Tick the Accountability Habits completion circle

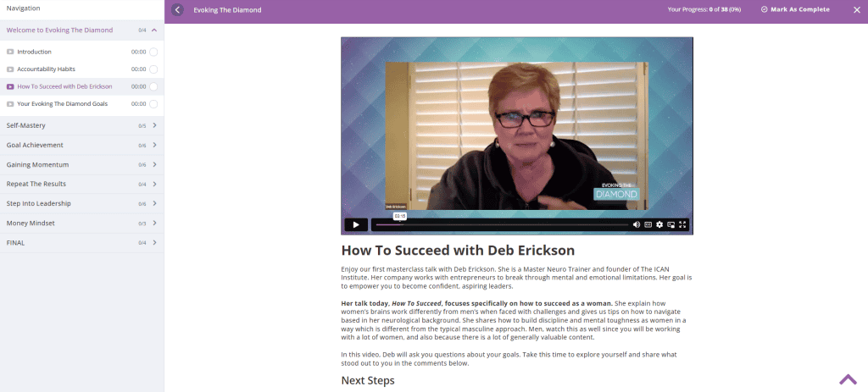153,69
